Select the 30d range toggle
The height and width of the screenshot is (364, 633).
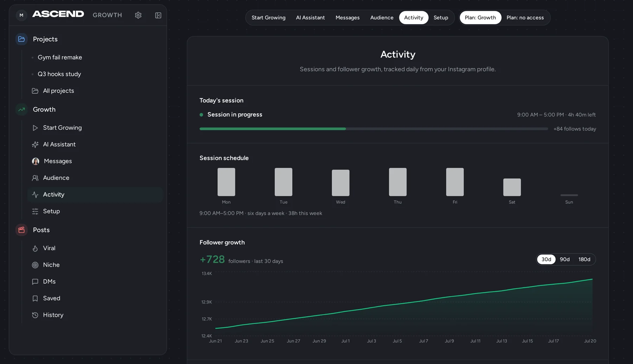click(546, 259)
